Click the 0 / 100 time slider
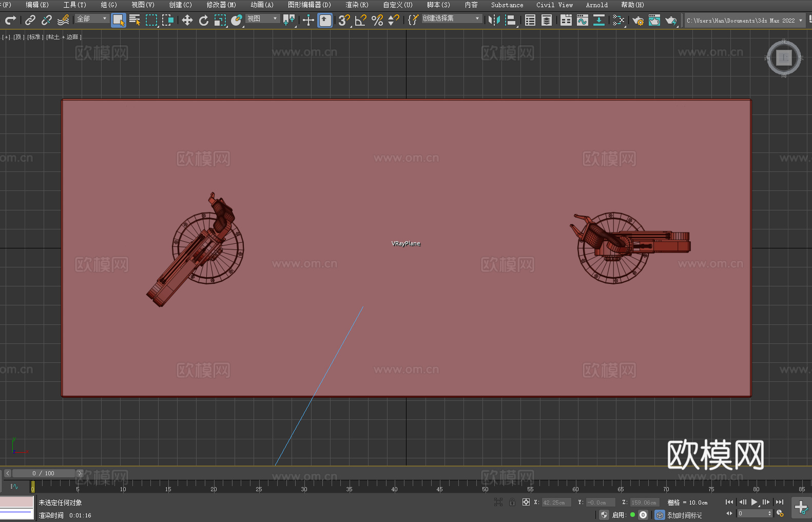 click(43, 473)
